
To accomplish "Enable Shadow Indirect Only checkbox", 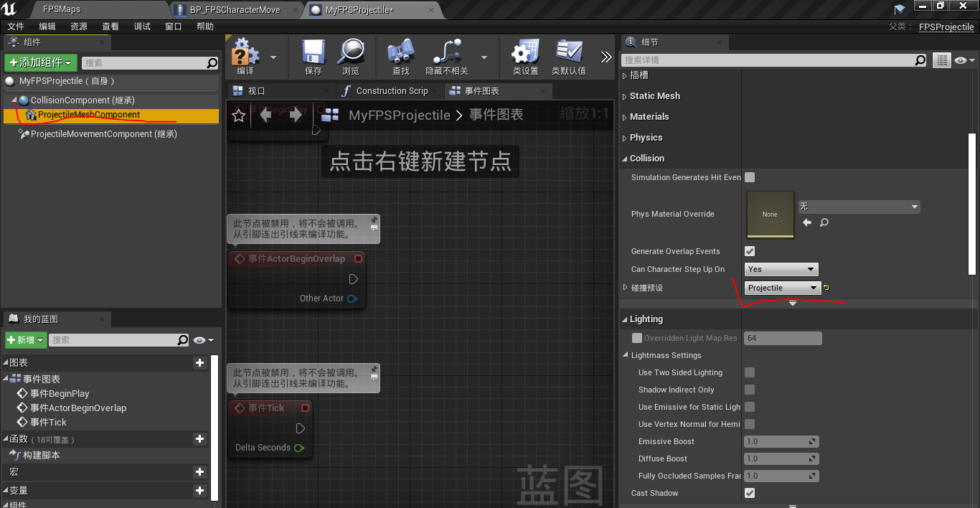I will [x=750, y=390].
